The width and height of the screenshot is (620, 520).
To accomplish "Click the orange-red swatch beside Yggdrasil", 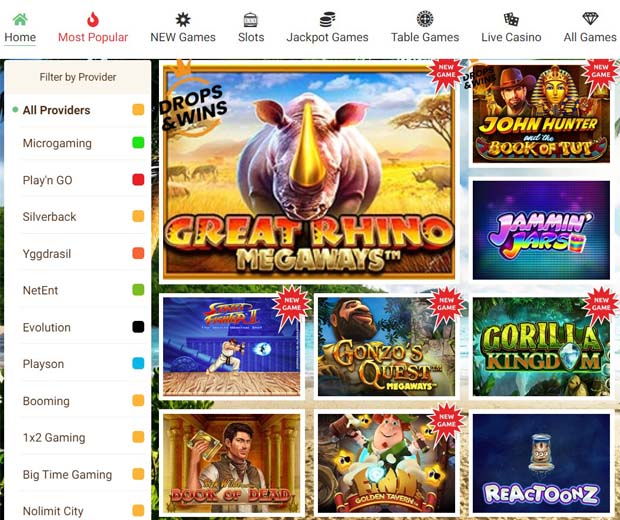I will coord(138,253).
